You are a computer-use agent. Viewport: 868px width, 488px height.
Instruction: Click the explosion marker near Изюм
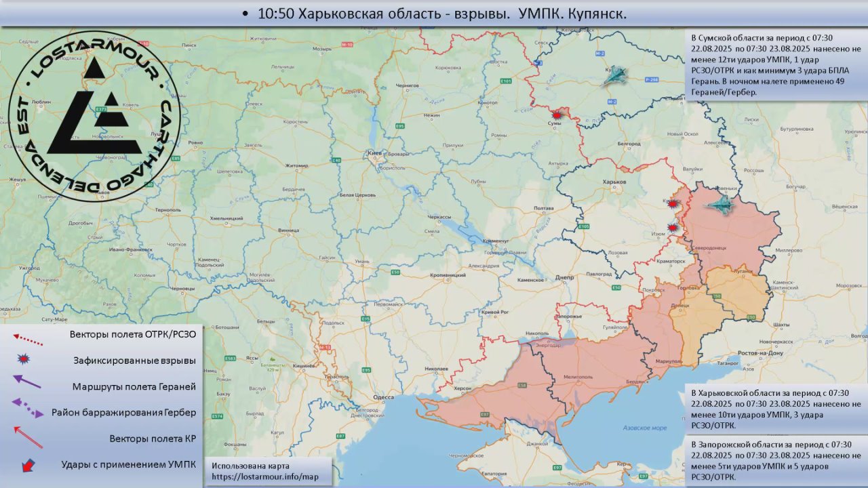click(673, 228)
